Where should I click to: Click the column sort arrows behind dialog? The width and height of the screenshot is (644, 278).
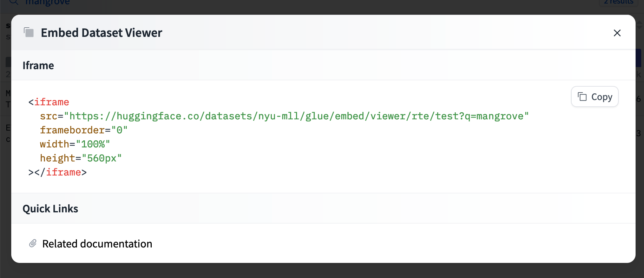pyautogui.click(x=639, y=25)
